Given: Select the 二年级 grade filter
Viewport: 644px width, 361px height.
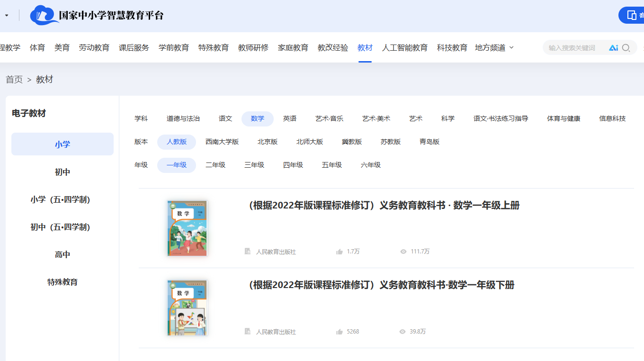Looking at the screenshot, I should pyautogui.click(x=215, y=165).
